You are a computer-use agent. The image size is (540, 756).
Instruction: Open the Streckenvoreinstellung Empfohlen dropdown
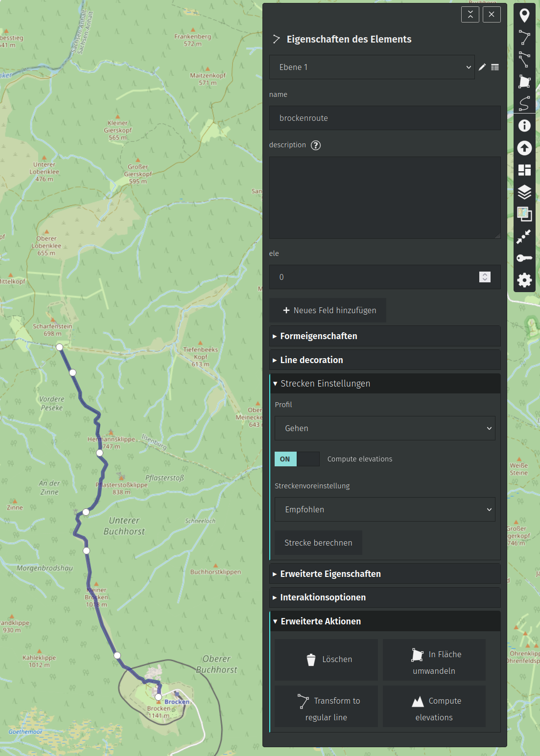click(385, 509)
